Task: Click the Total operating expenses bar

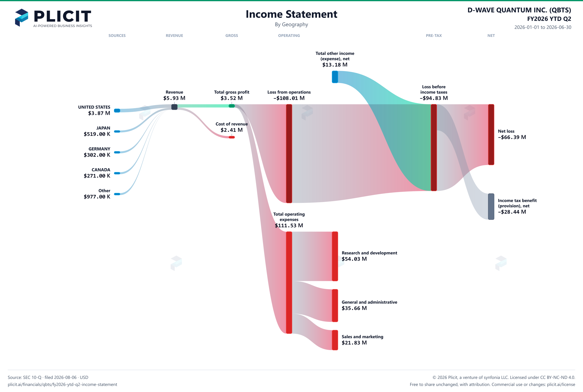Action: click(289, 283)
